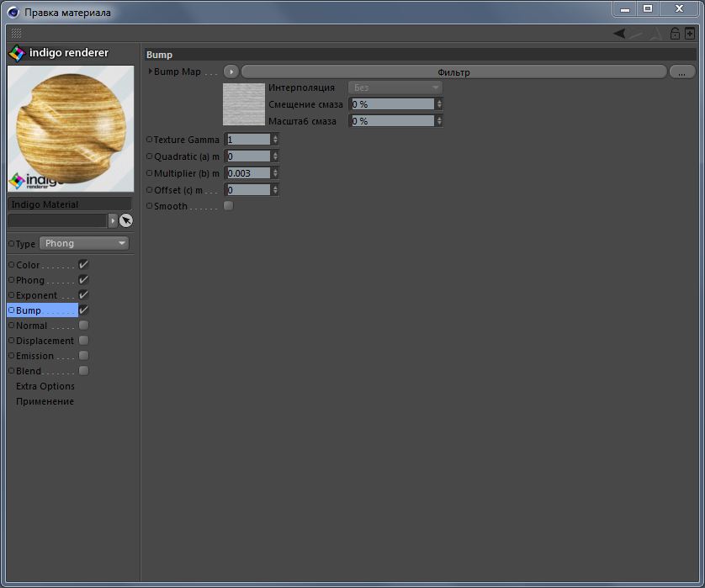Viewport: 705px width, 588px height.
Task: Toggle the Exponent checkbox
Action: click(x=83, y=295)
